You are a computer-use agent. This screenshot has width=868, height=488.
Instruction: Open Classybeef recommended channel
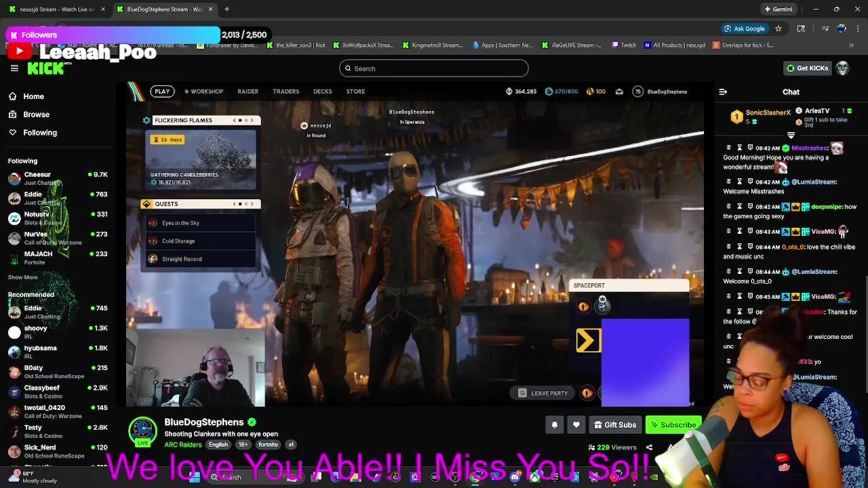[58, 392]
